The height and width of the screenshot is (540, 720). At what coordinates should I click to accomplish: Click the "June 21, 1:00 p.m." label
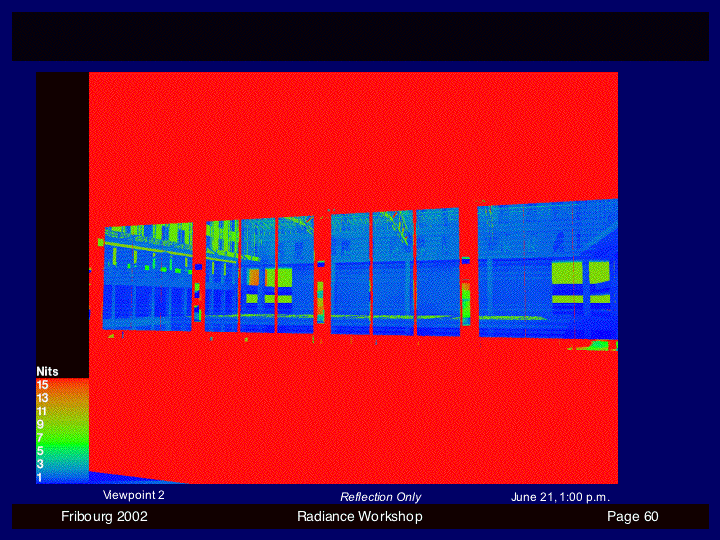[560, 497]
